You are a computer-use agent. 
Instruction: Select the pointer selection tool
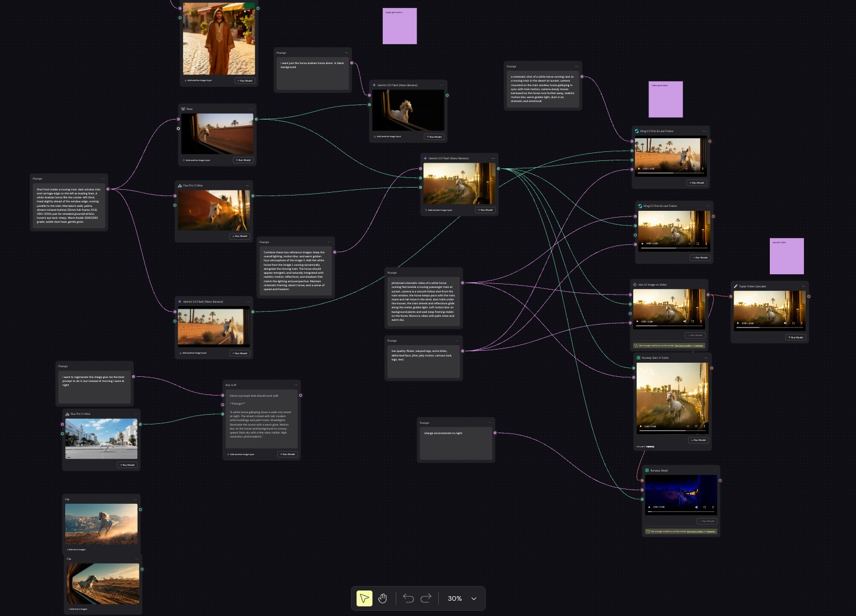point(365,598)
